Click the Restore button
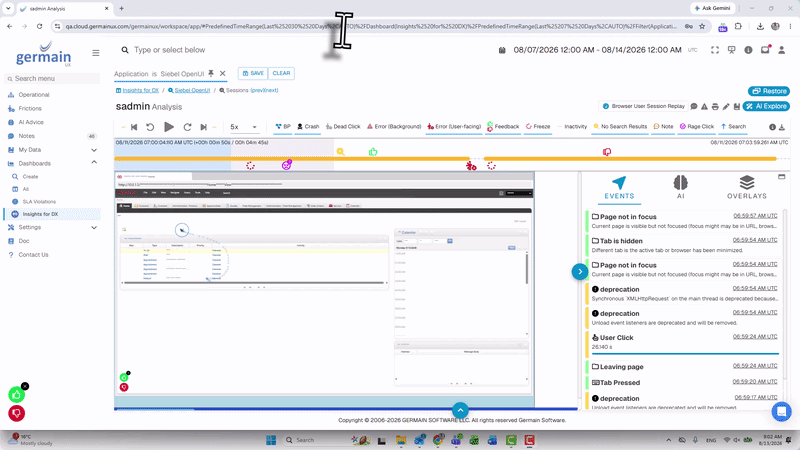Image resolution: width=800 pixels, height=450 pixels. (769, 91)
